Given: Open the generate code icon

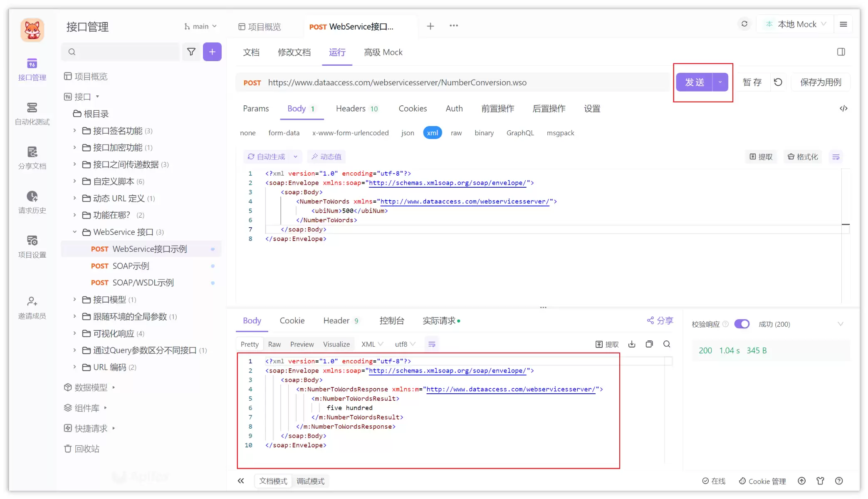Looking at the screenshot, I should pos(843,109).
